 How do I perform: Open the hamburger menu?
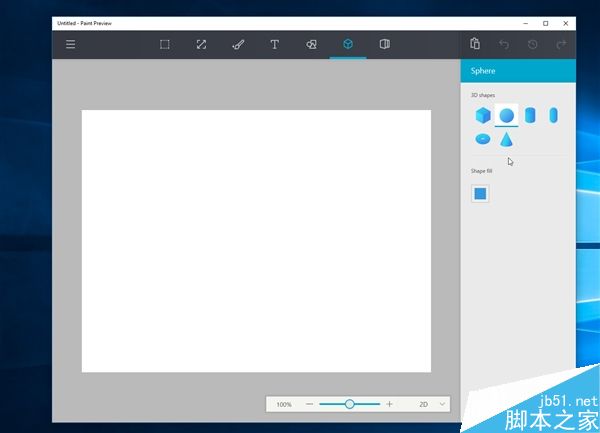click(x=70, y=44)
